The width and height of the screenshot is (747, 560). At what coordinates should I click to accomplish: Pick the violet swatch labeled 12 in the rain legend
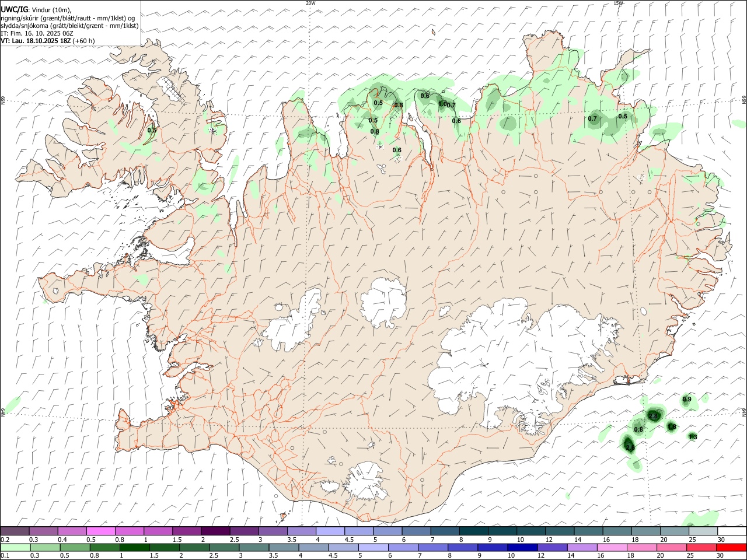pyautogui.click(x=552, y=547)
